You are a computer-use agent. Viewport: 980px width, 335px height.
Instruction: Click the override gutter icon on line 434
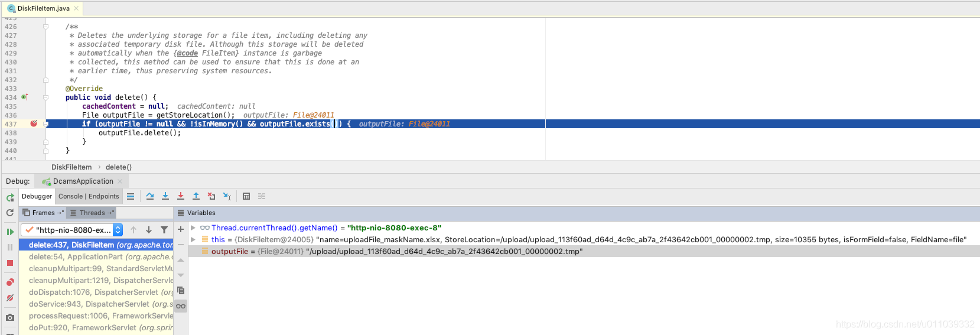25,97
